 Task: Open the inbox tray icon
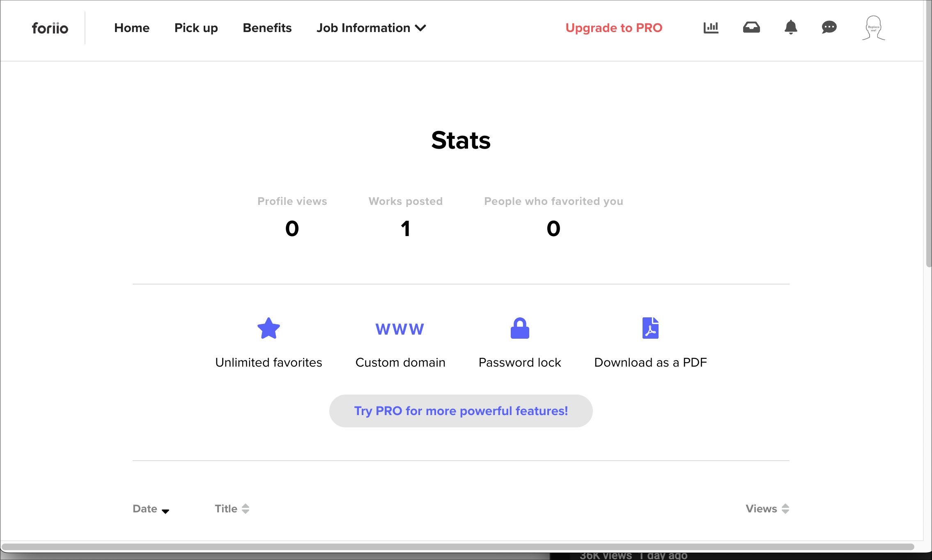(751, 28)
